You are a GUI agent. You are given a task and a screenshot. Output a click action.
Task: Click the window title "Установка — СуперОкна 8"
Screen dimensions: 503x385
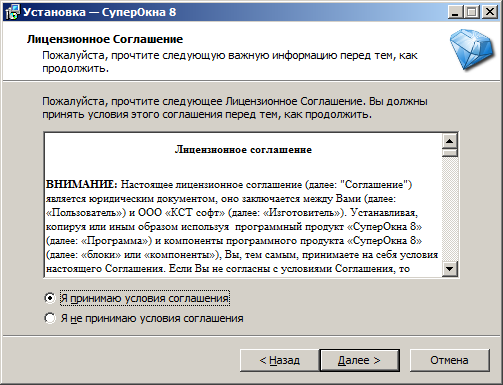tap(100, 12)
